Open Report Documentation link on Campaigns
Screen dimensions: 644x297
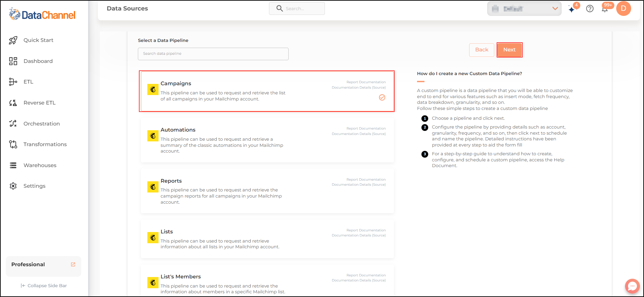[x=366, y=82]
